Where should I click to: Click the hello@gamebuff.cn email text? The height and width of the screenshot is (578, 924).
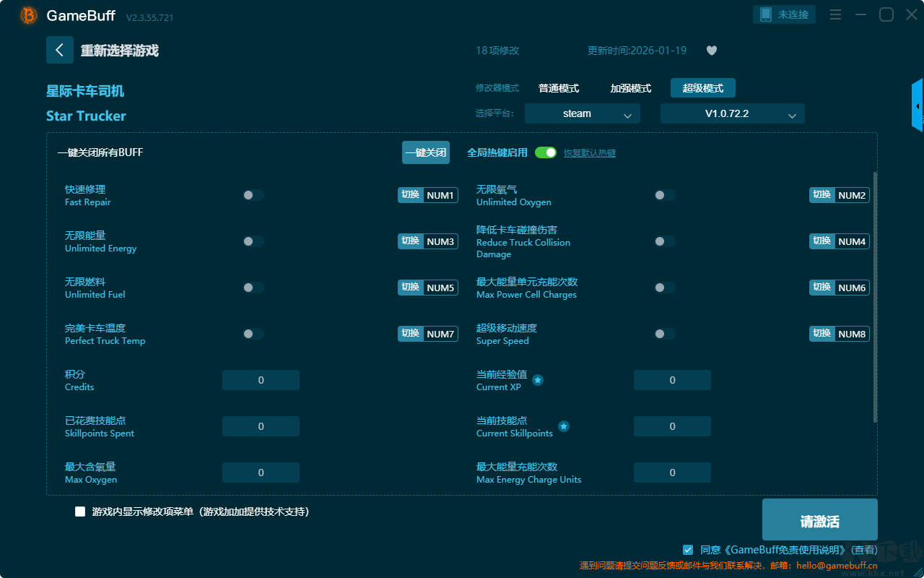[x=837, y=566]
